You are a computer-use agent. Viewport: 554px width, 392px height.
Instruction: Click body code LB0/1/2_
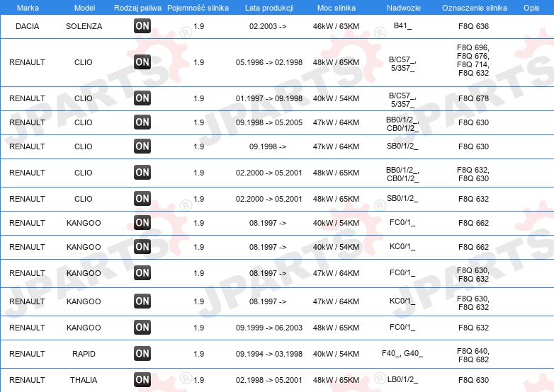(x=402, y=379)
